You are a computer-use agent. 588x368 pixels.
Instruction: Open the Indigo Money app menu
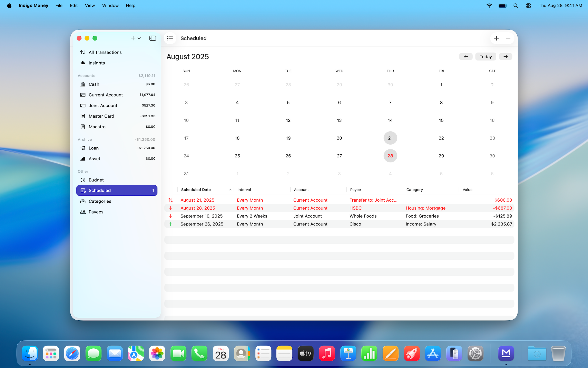[x=33, y=5]
